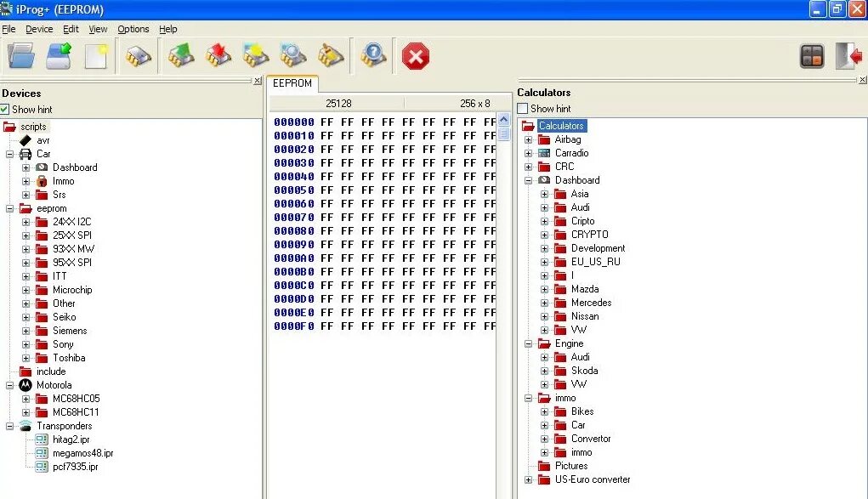Select the Convertor immo folder

tap(591, 439)
